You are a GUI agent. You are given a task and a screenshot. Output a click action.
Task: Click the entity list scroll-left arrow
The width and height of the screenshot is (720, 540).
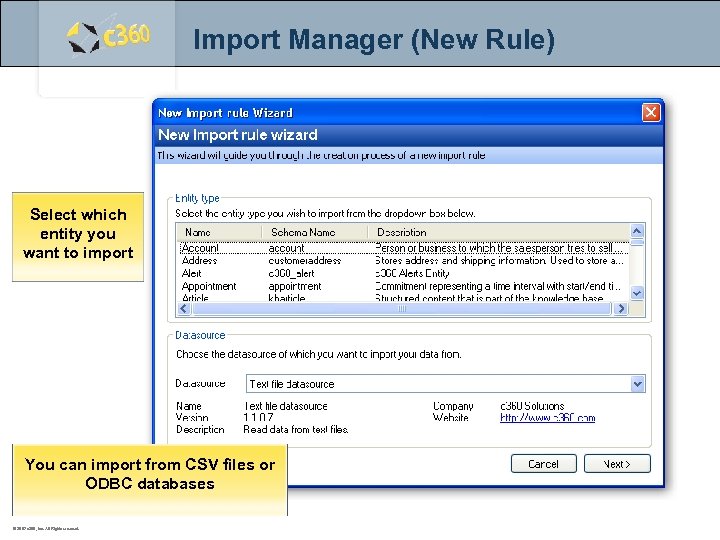click(x=184, y=309)
